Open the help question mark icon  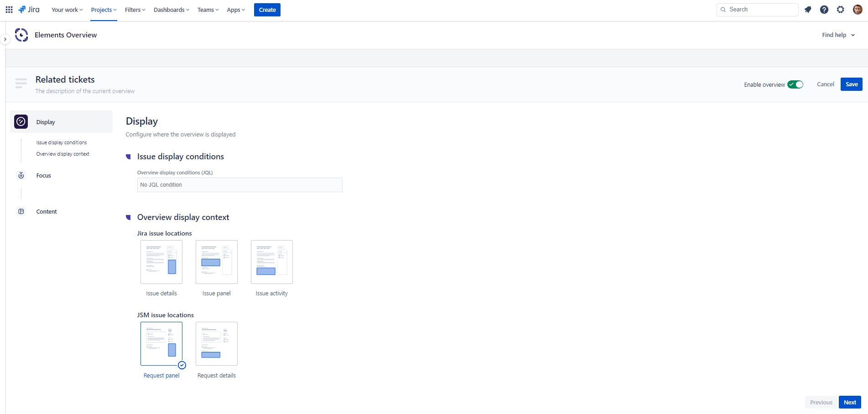coord(824,10)
